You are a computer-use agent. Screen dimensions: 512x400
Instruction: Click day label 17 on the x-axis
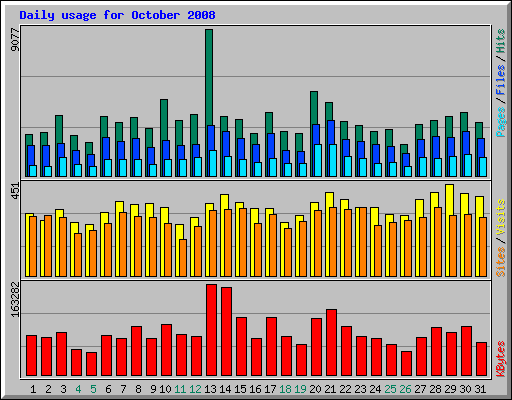[x=270, y=389]
